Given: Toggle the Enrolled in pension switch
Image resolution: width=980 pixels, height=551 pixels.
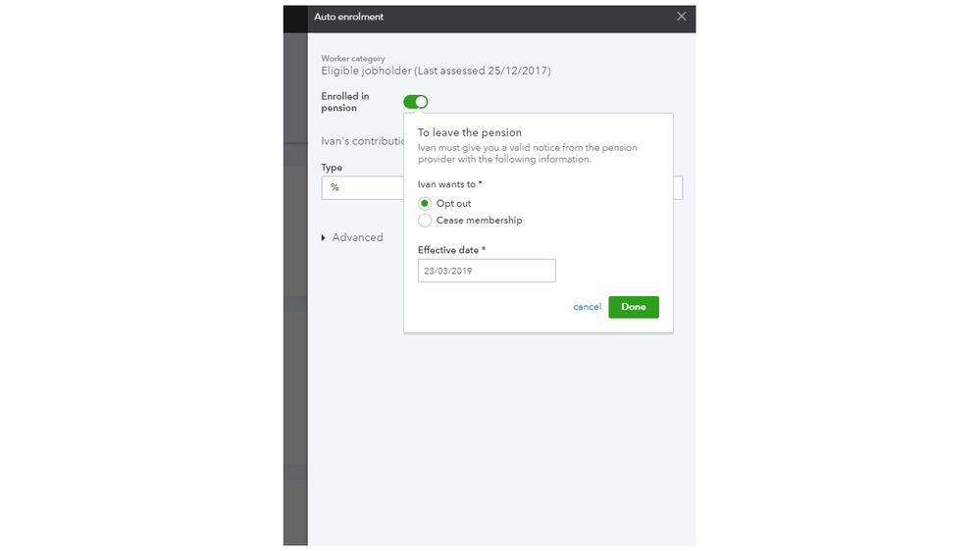Looking at the screenshot, I should click(x=415, y=102).
